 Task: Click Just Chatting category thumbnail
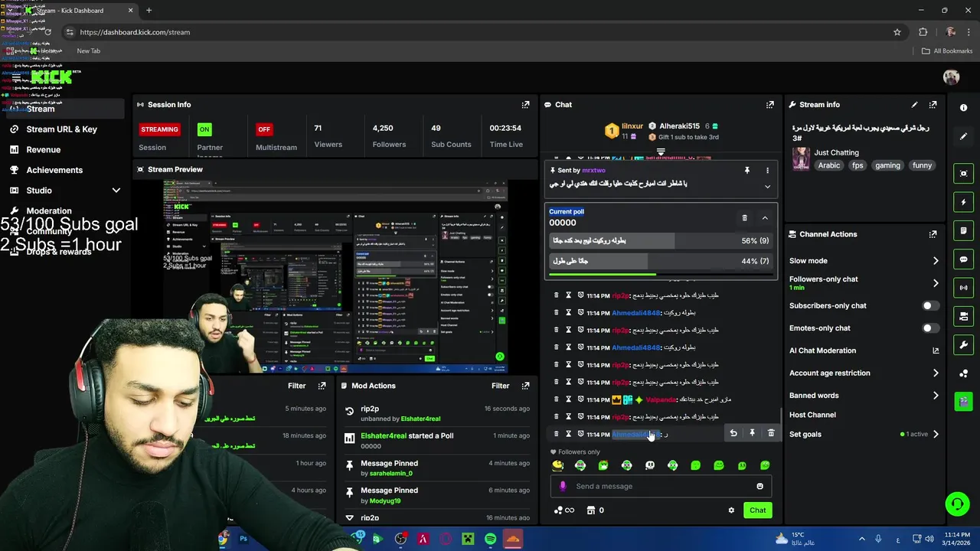click(x=801, y=158)
